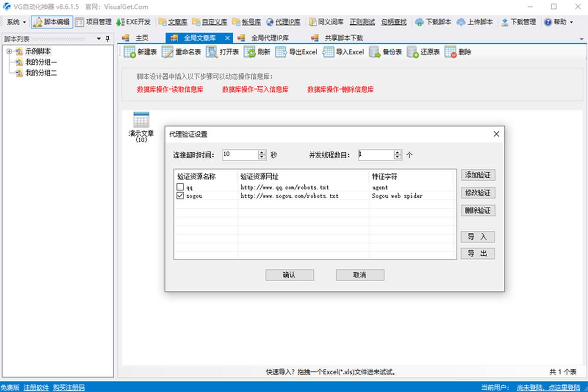Check the qq verification checkbox
The image size is (588, 392).
(180, 187)
